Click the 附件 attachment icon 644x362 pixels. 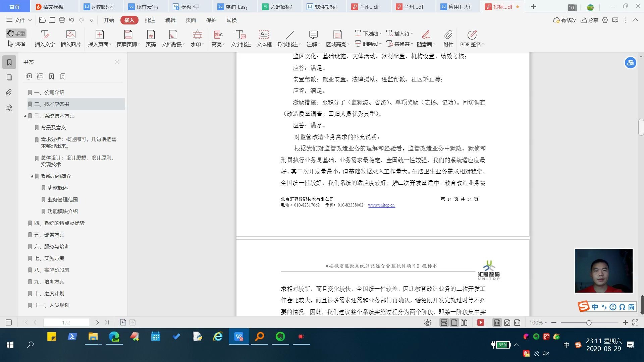click(x=448, y=38)
